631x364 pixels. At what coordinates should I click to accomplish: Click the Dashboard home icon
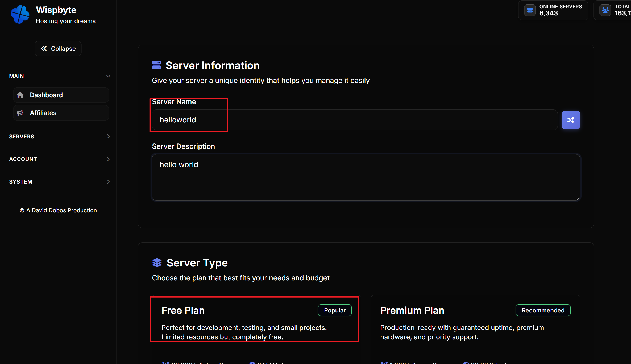pos(20,95)
